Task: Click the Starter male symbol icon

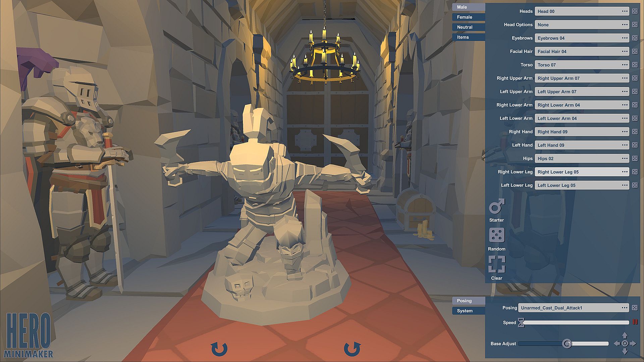Action: coord(496,206)
